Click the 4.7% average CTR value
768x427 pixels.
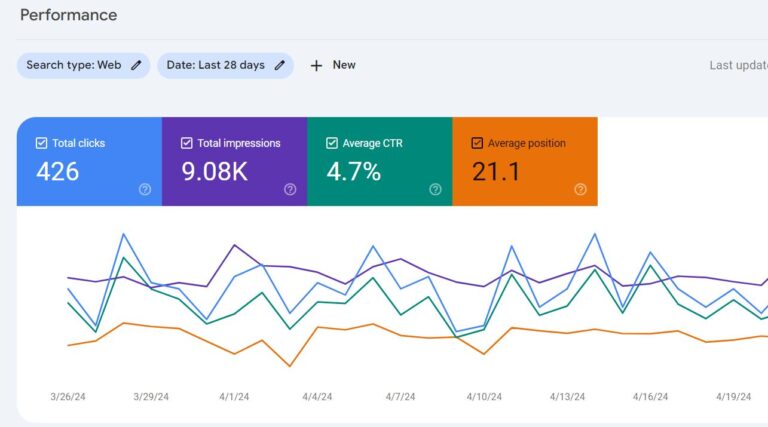point(353,172)
